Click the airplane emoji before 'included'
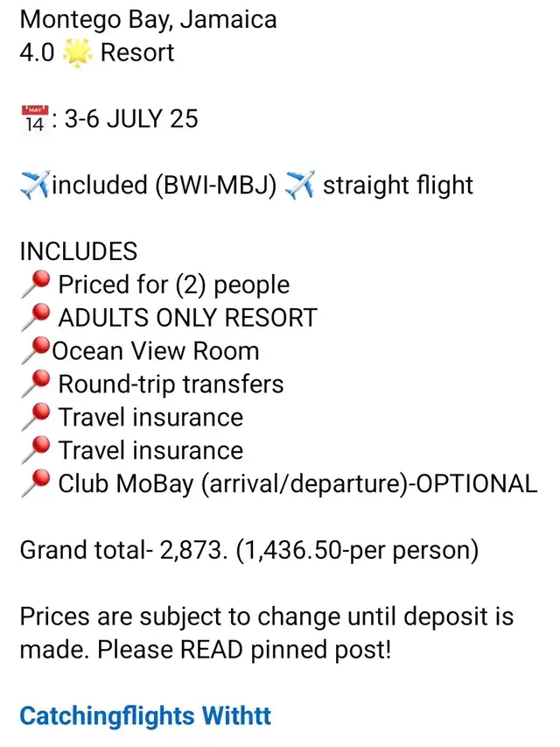This screenshot has height=747, width=560. pyautogui.click(x=34, y=186)
